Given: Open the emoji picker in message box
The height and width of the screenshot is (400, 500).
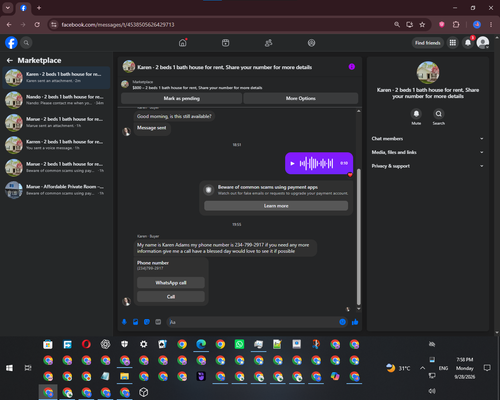Looking at the screenshot, I should 342,322.
